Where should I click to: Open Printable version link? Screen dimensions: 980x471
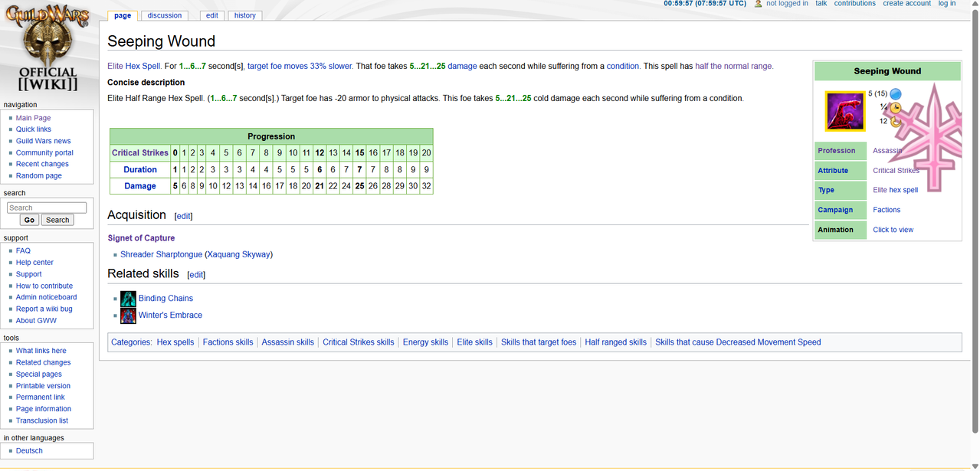click(x=43, y=386)
